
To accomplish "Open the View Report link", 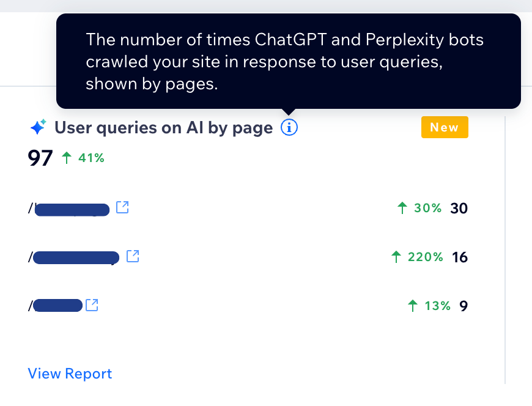I will [70, 373].
